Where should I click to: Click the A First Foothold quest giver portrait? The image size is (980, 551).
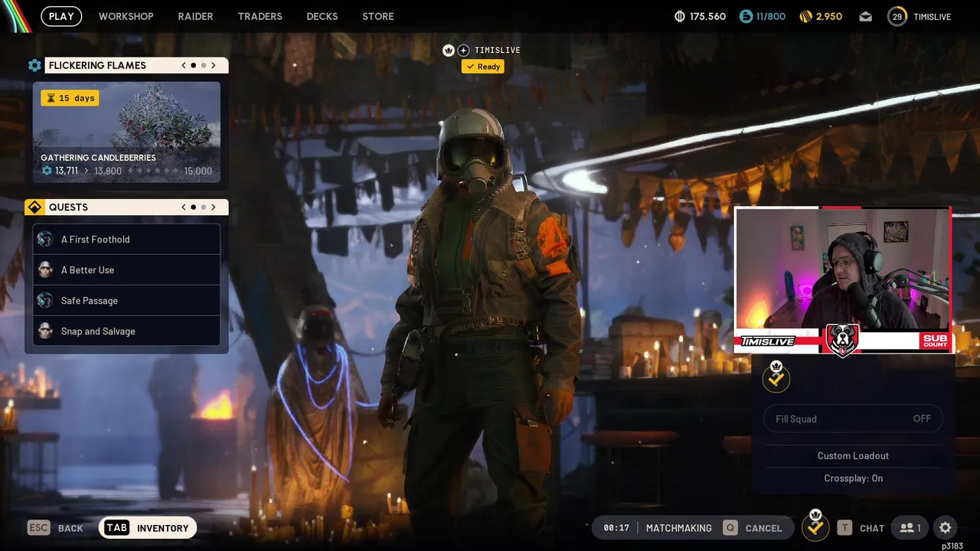45,240
